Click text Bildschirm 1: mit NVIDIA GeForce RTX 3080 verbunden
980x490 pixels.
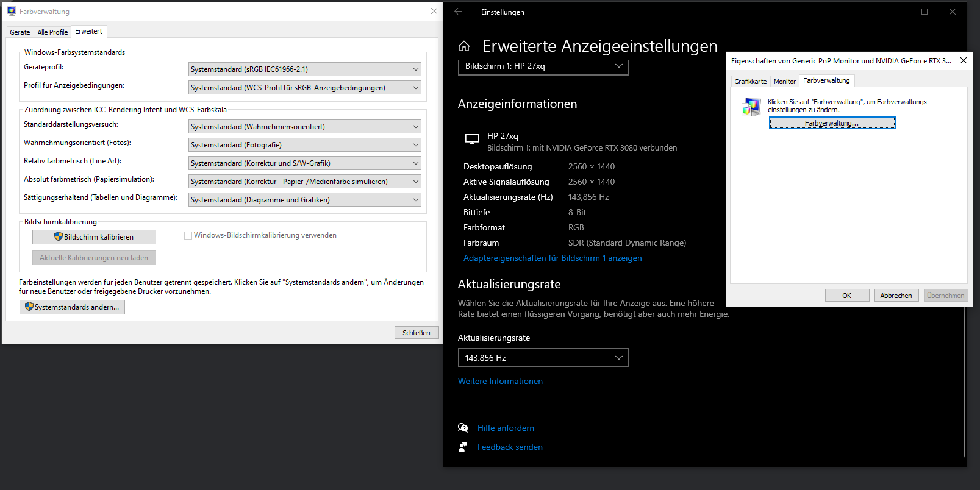pyautogui.click(x=582, y=147)
